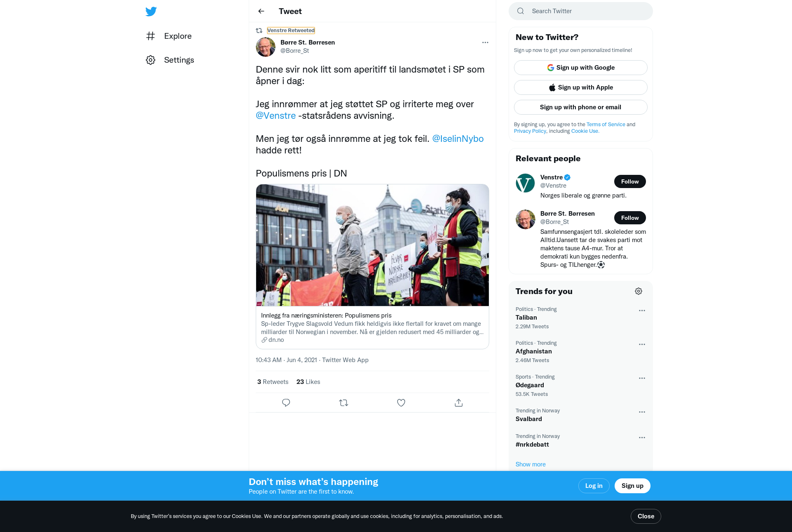The height and width of the screenshot is (532, 792).
Task: Sign up with Apple
Action: [581, 87]
